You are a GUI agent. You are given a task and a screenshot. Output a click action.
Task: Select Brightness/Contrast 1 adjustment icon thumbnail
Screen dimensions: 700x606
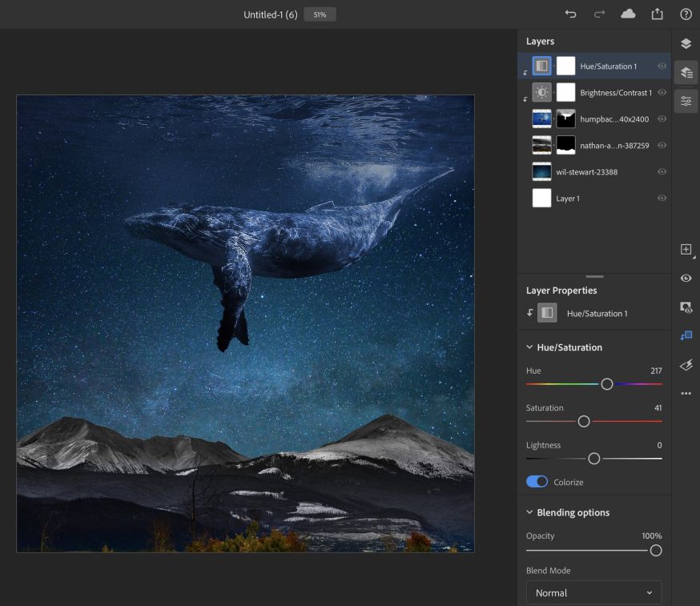pos(542,92)
